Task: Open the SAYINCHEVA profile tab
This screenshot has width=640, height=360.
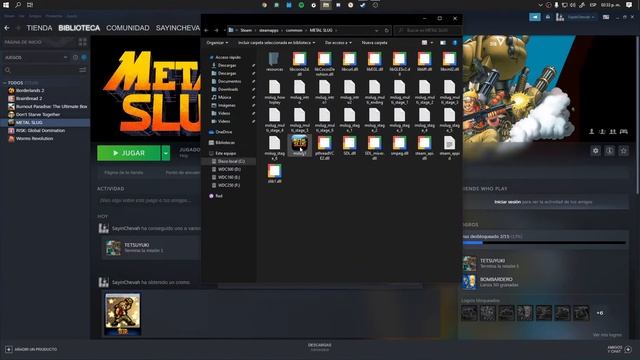Action: [x=178, y=28]
